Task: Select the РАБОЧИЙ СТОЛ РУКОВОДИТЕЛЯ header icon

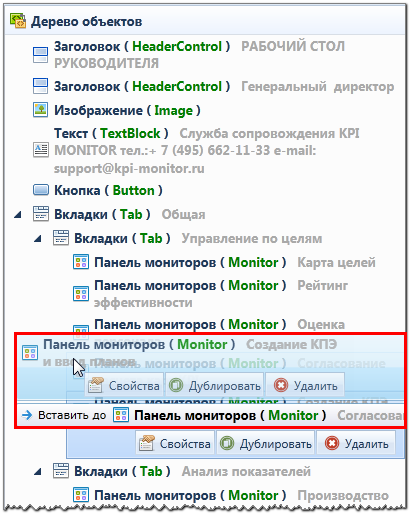Action: (x=41, y=55)
